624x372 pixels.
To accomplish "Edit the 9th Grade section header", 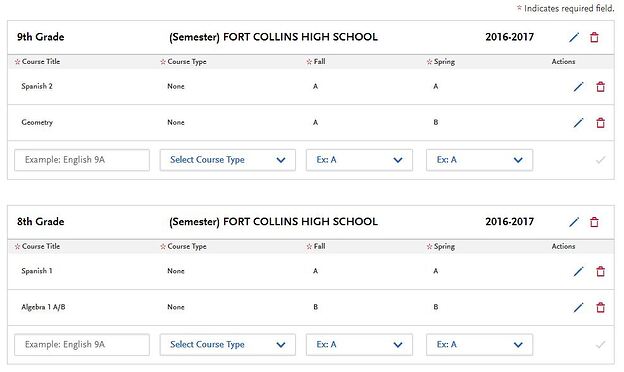I will pyautogui.click(x=574, y=37).
